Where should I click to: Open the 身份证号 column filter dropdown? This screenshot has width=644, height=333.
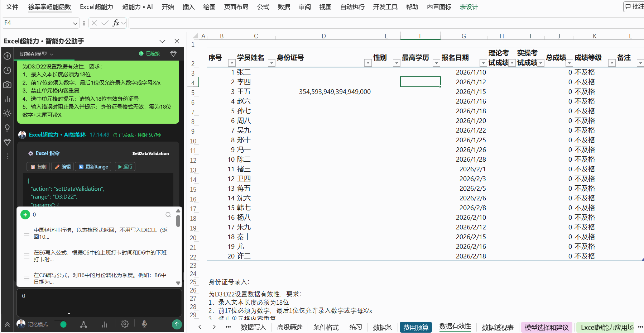[368, 63]
